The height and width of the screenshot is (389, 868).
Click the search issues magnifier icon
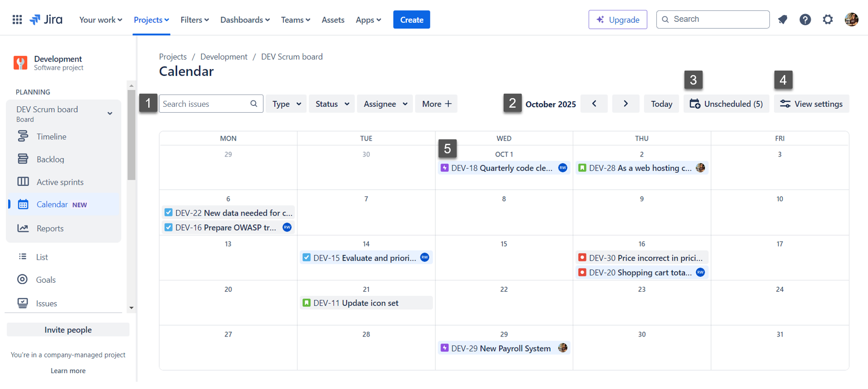point(254,104)
